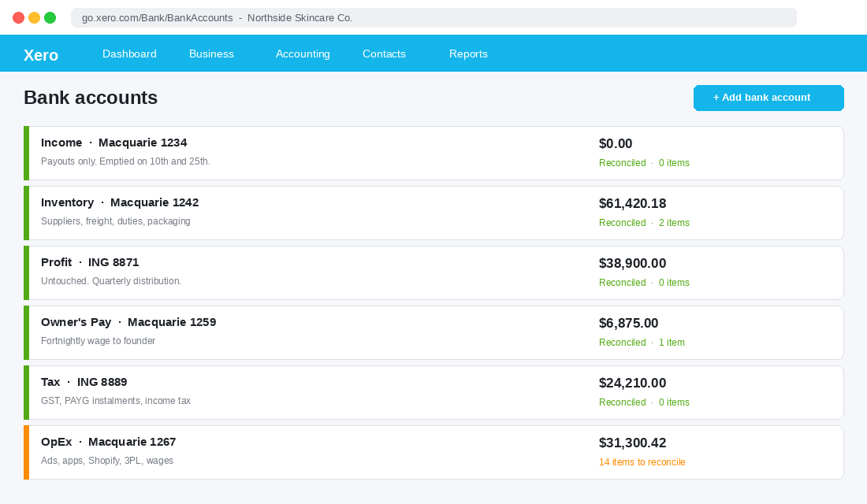Click 'Suppliers, freight, duties, packaging' description
Image resolution: width=867 pixels, height=504 pixels.
point(116,221)
